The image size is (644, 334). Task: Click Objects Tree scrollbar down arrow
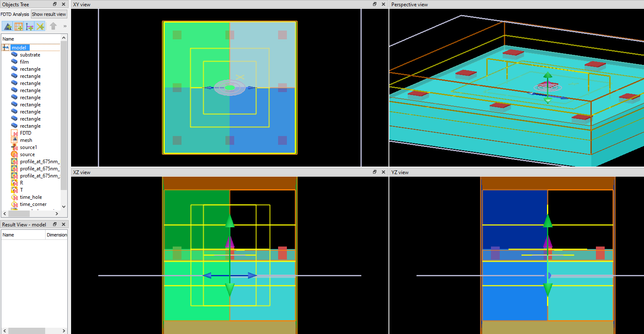[x=64, y=206]
